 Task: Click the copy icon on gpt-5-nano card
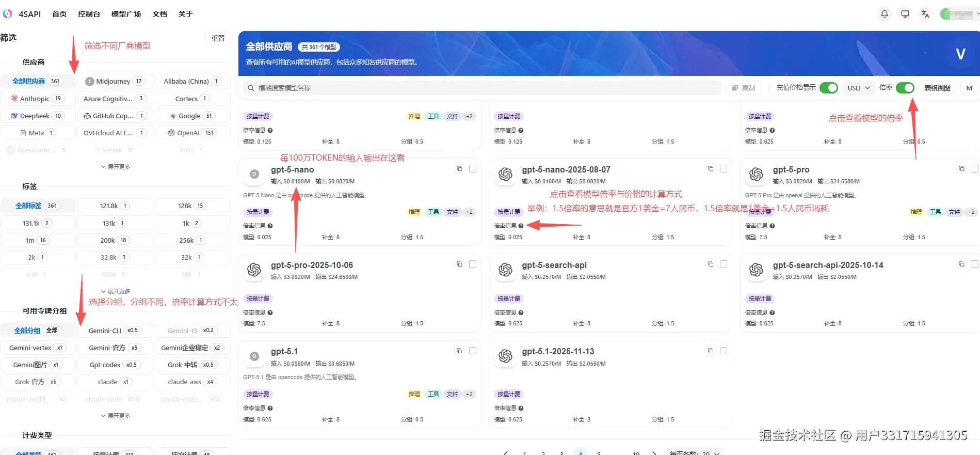459,169
